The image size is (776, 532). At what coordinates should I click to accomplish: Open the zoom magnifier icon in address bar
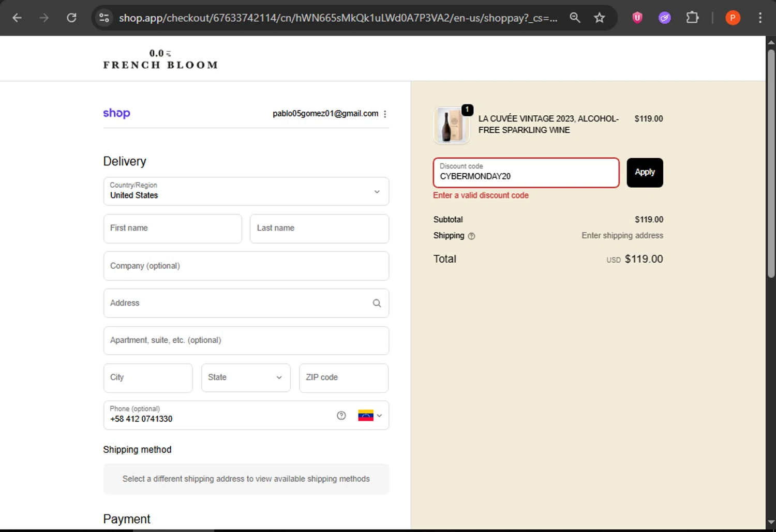point(575,18)
